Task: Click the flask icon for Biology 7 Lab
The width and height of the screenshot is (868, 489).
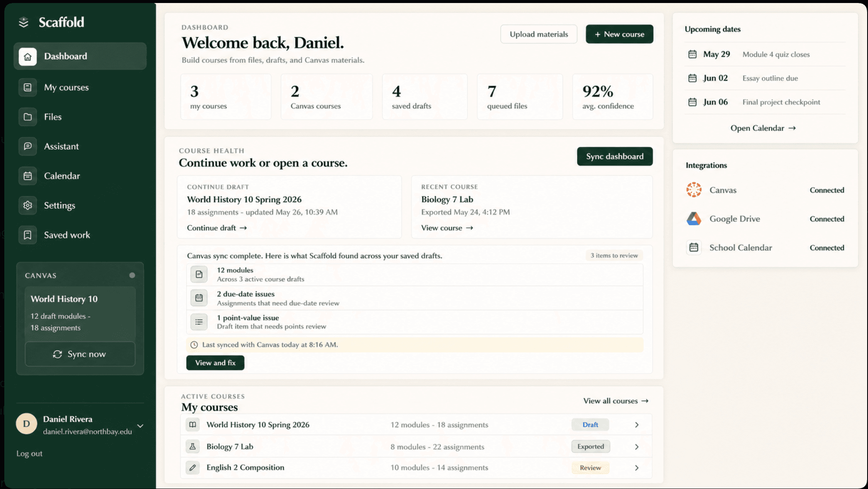Action: 193,446
